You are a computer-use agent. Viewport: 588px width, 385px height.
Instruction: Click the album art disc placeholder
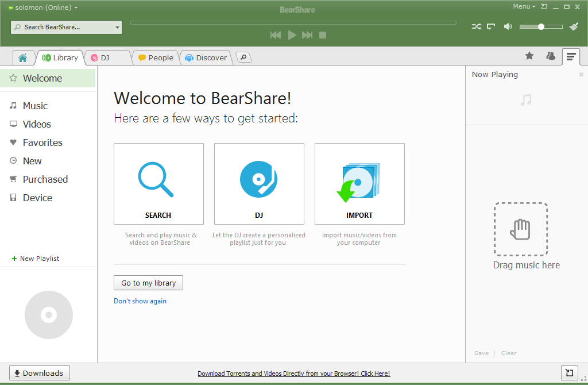tap(49, 315)
